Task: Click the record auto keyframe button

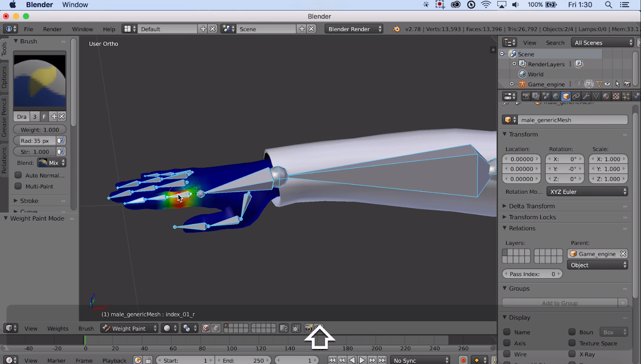Action: [x=463, y=360]
